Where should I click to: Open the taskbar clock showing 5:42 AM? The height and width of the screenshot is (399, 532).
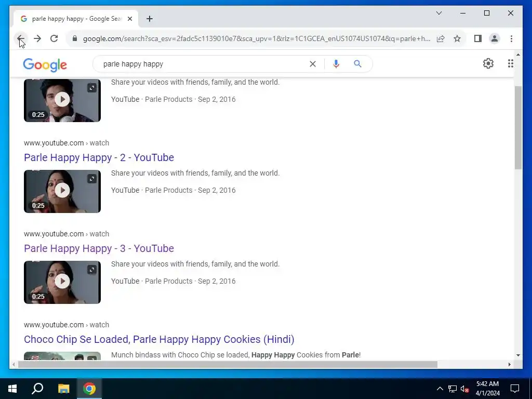[x=487, y=389]
